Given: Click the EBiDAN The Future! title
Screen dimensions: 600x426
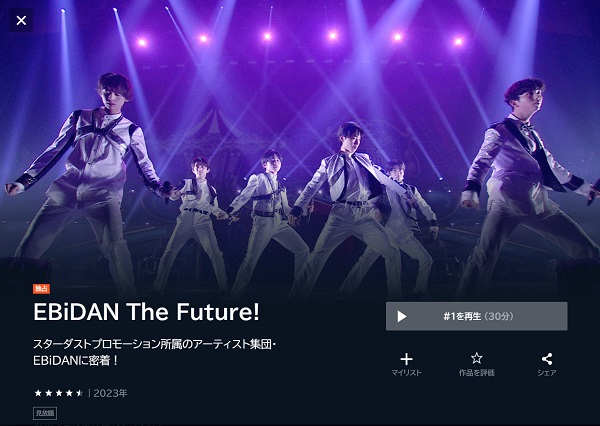Looking at the screenshot, I should 147,312.
